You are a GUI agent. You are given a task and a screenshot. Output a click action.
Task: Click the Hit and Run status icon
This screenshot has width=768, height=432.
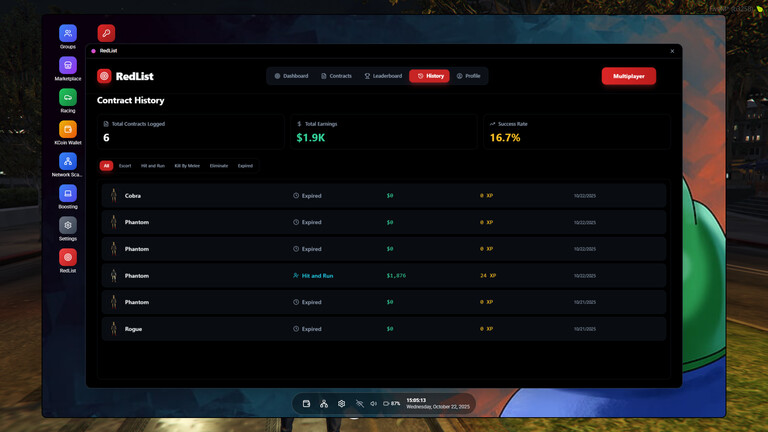[x=296, y=275]
